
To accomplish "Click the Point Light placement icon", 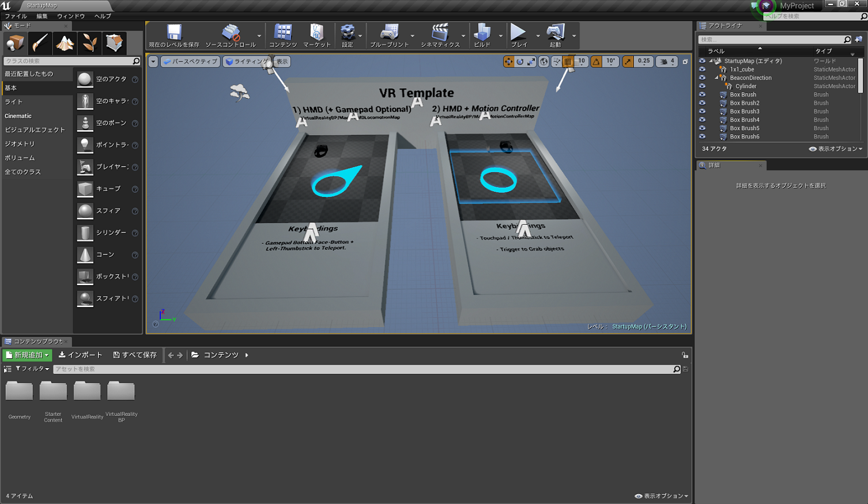I will point(85,145).
